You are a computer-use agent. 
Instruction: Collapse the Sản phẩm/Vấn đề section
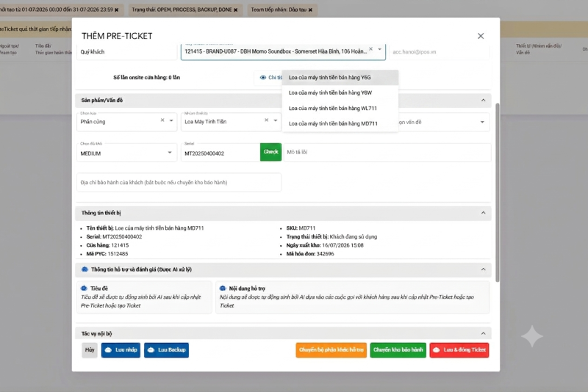(483, 101)
